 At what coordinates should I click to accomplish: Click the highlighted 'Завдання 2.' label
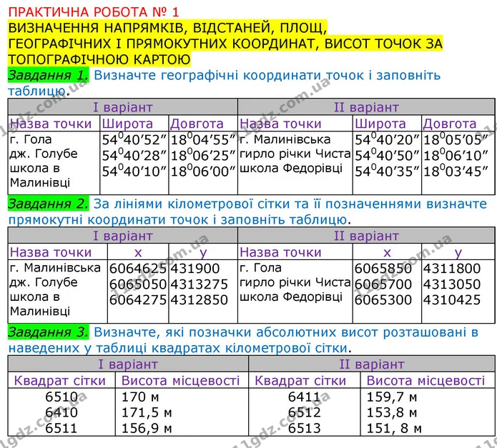tap(48, 204)
